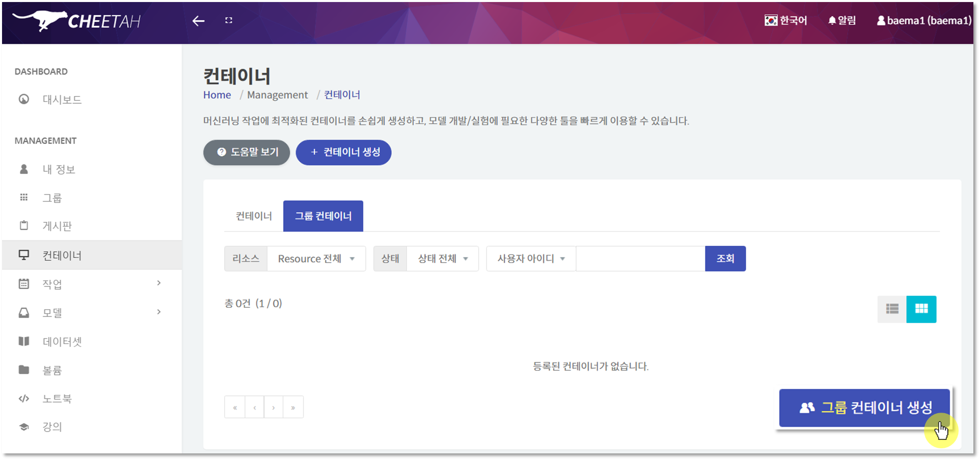Click the 모델 drive icon in sidebar
Viewport: 980px width, 460px height.
click(24, 312)
